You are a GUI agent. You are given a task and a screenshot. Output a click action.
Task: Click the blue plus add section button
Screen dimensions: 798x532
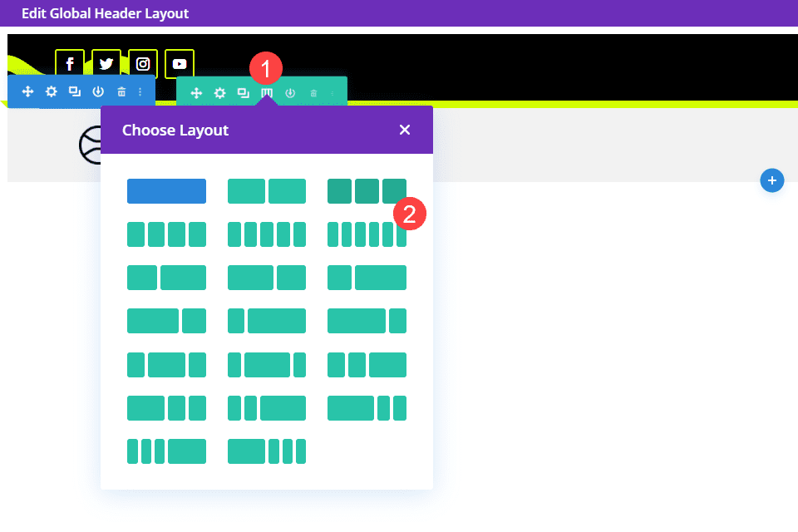click(771, 180)
